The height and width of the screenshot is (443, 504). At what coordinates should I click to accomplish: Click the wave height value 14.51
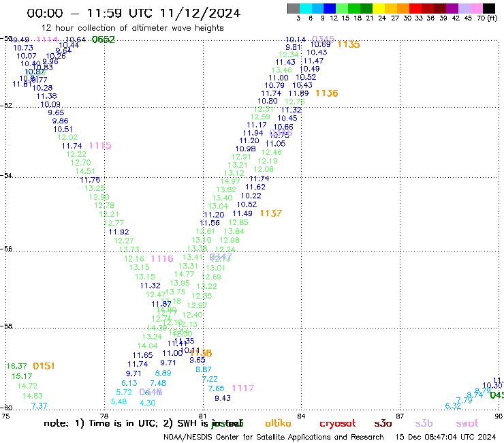85,172
